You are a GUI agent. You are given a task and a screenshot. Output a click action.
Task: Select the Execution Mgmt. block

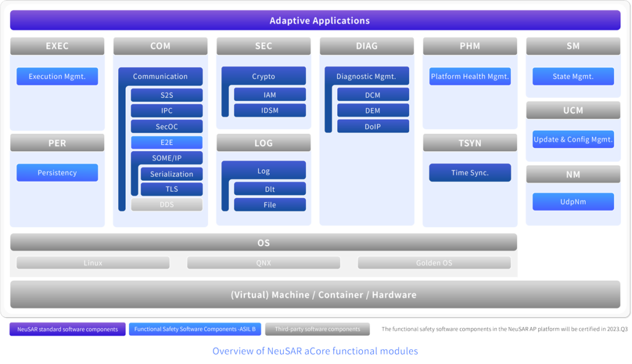tap(57, 76)
